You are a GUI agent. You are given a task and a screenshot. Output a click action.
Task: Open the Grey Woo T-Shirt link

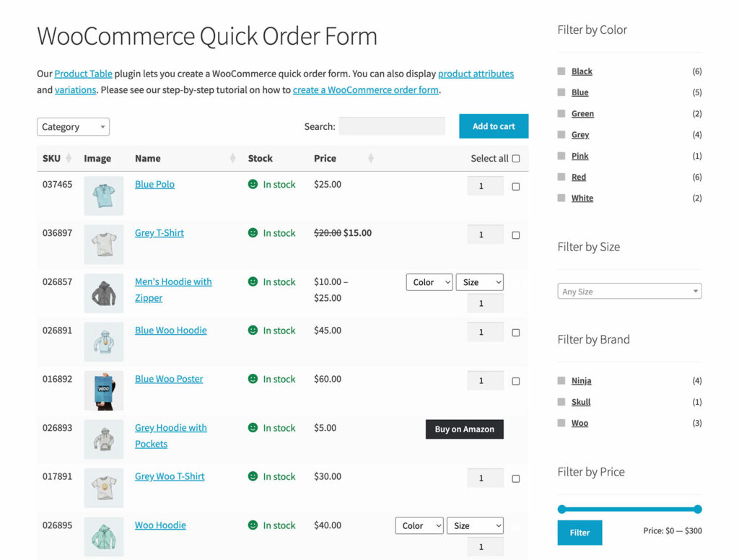[170, 476]
